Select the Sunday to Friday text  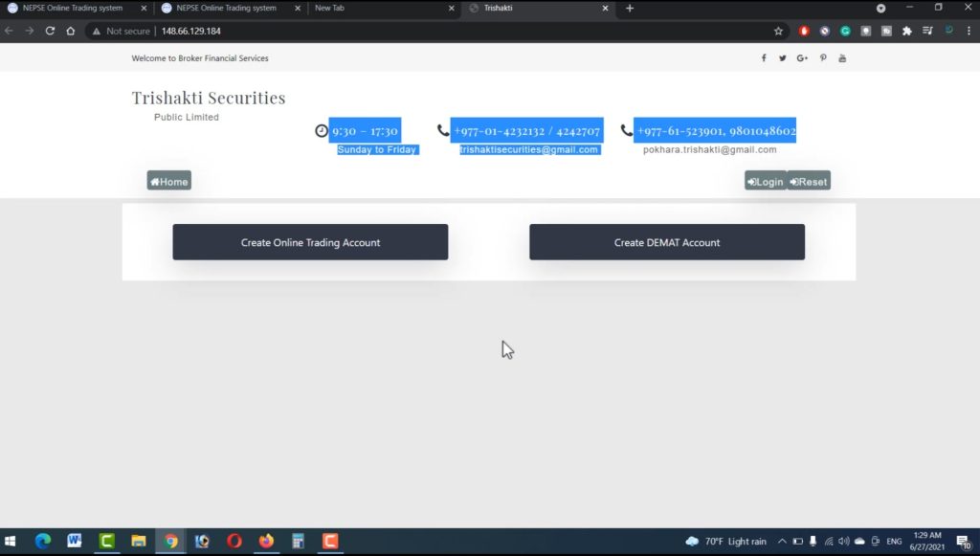click(377, 150)
